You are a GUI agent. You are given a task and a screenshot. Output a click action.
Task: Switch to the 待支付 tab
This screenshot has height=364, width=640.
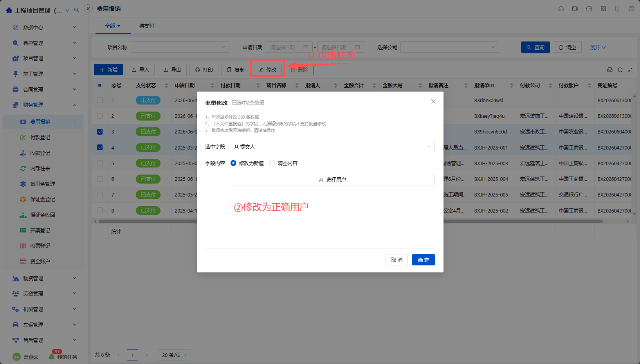click(x=147, y=26)
